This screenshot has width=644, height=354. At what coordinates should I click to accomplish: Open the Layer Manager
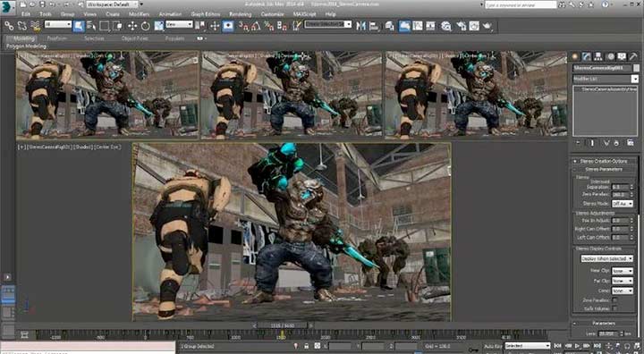click(390, 26)
